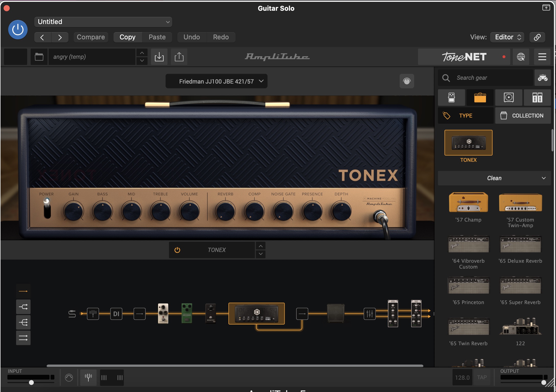This screenshot has width=556, height=392.
Task: Open the preset browser folder icon
Action: 39,56
